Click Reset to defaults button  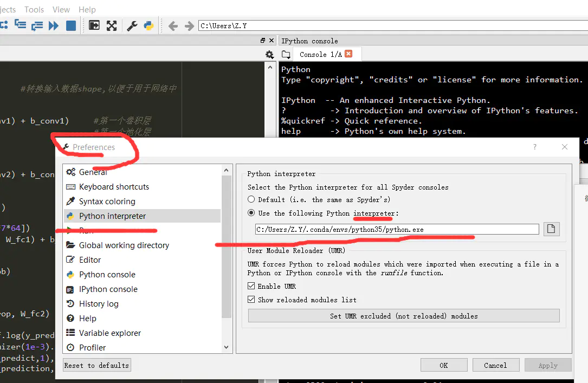[x=96, y=365]
